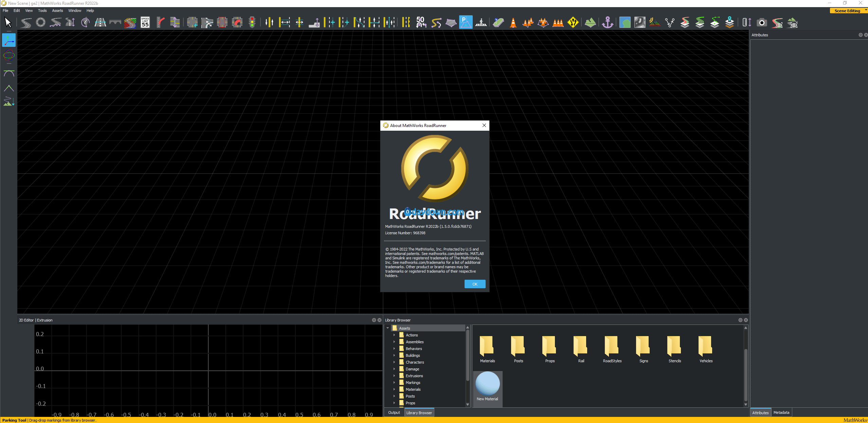Expand the Extrusions folder arrow
The image size is (868, 423).
point(394,376)
